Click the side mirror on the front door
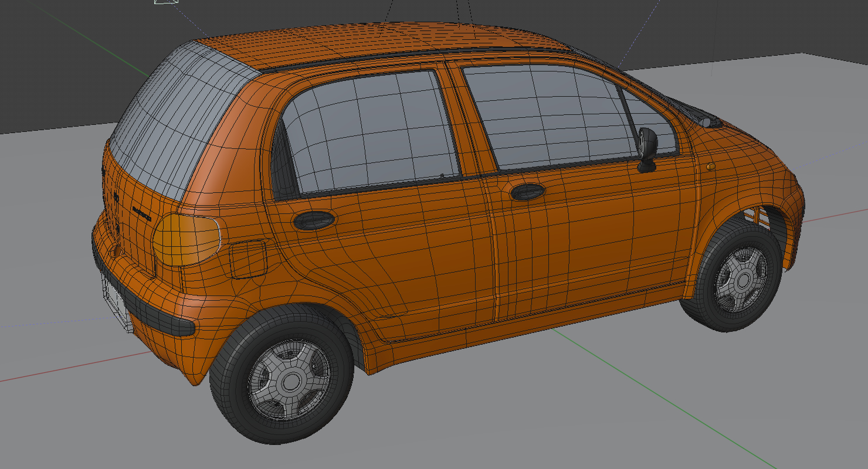868x469 pixels. click(647, 149)
